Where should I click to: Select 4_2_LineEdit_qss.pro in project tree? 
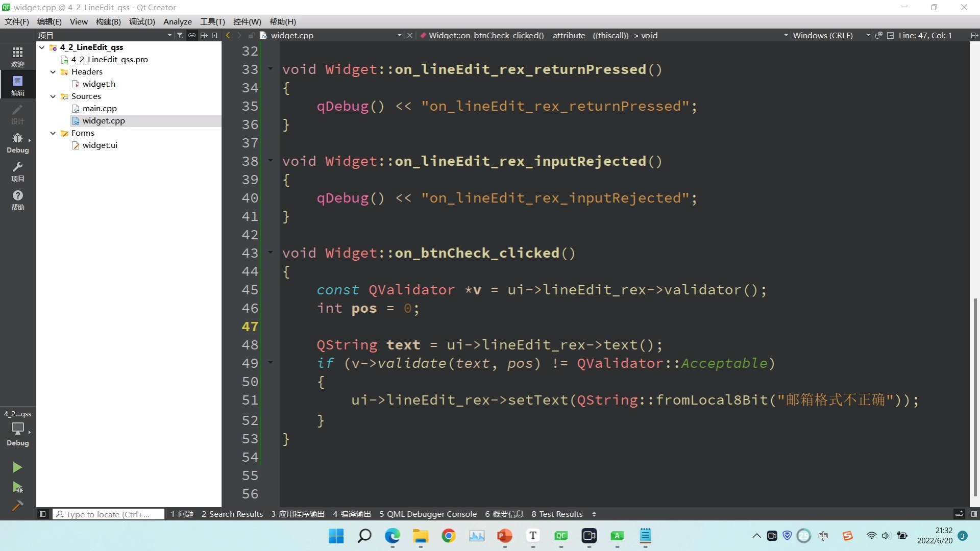pyautogui.click(x=109, y=59)
